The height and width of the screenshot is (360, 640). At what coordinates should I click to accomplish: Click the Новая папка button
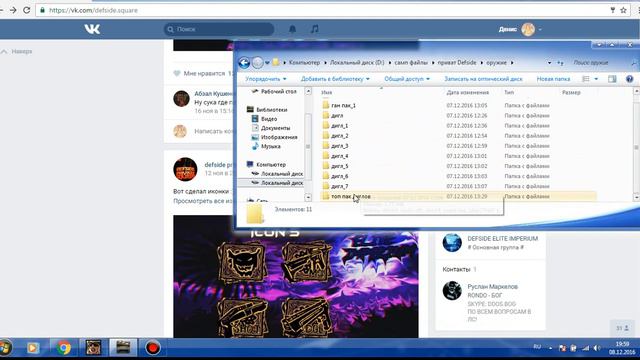tap(553, 79)
